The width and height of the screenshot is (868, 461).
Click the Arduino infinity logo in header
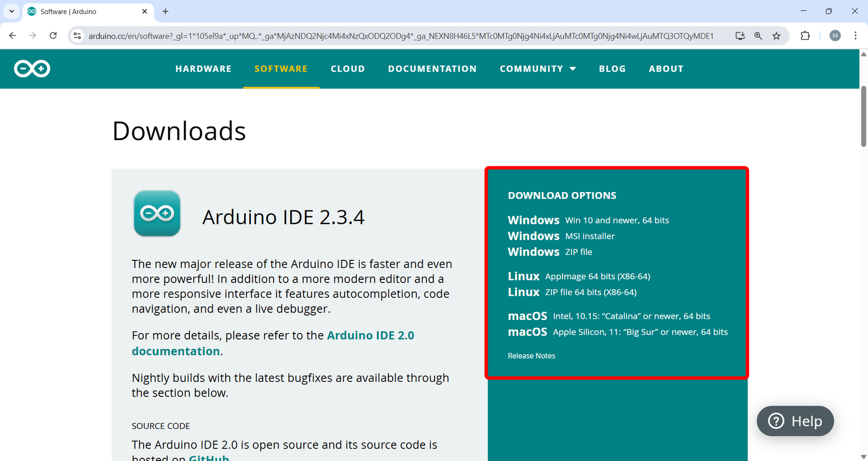[x=32, y=69]
